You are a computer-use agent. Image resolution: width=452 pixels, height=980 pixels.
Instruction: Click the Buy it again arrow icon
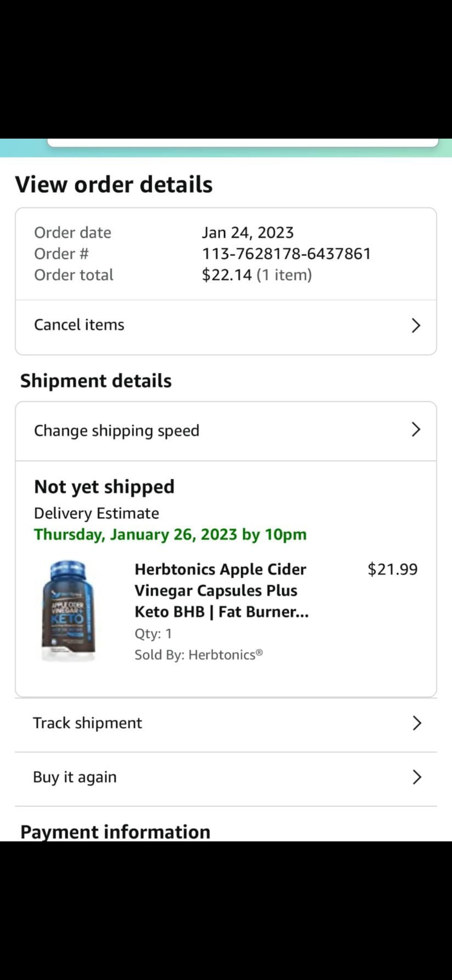coord(416,777)
